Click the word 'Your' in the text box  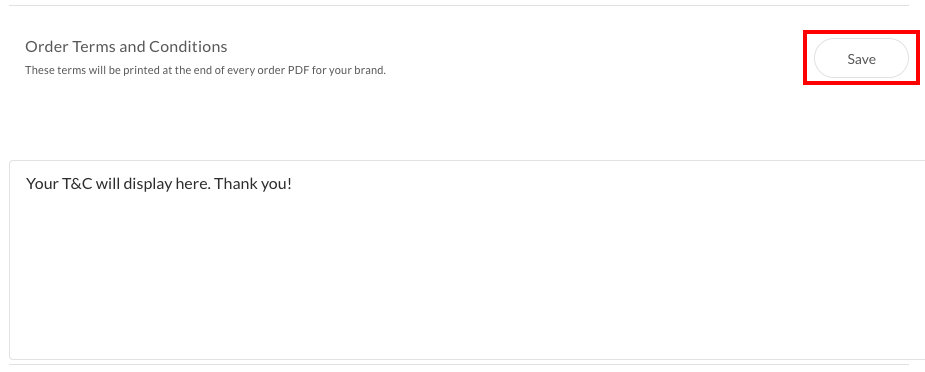[42, 184]
